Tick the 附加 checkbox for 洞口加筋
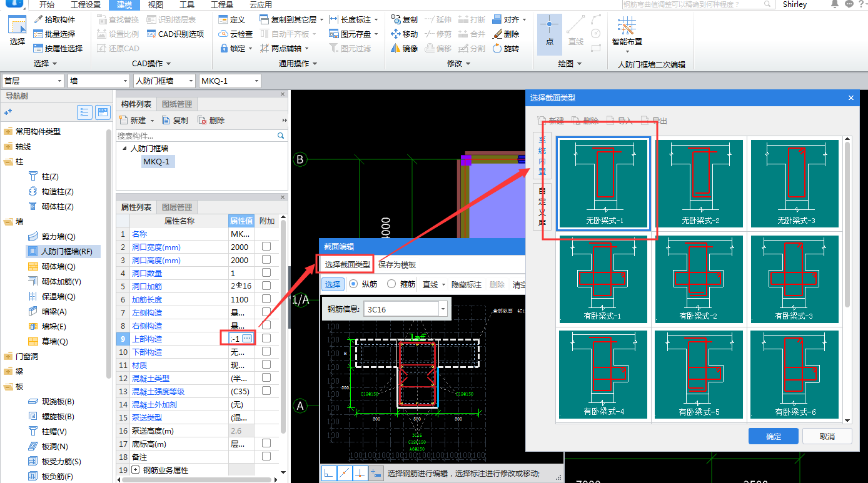Image resolution: width=868 pixels, height=483 pixels. click(x=266, y=286)
